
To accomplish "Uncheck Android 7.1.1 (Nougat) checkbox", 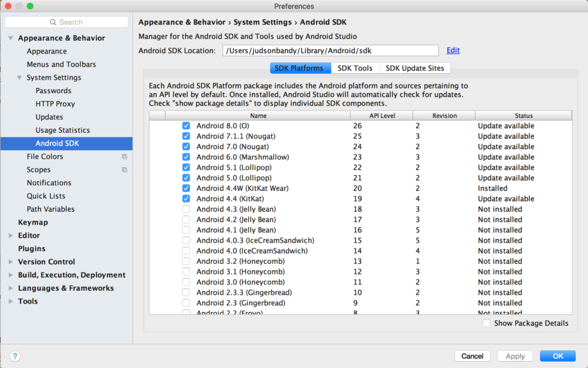I will pyautogui.click(x=186, y=136).
